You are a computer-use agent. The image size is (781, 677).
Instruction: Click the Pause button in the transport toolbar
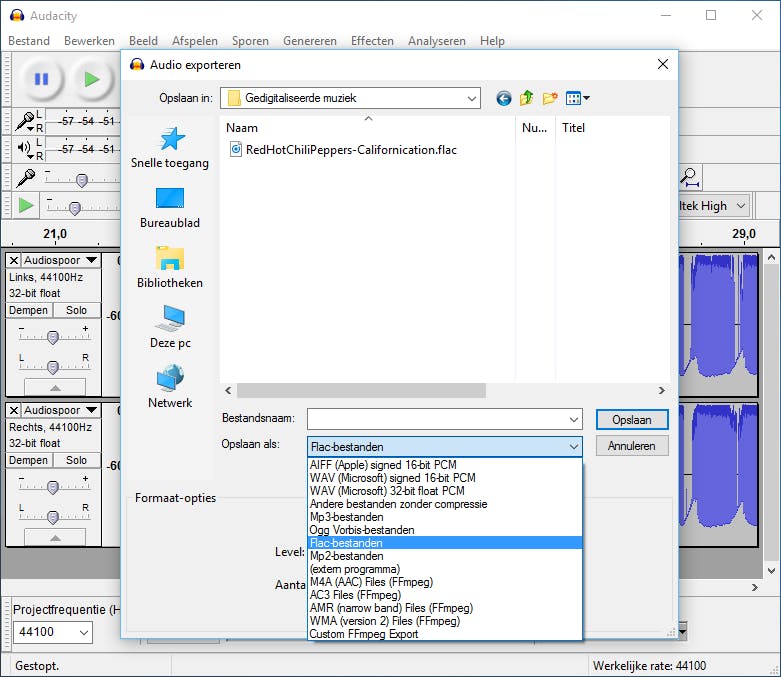pos(41,79)
